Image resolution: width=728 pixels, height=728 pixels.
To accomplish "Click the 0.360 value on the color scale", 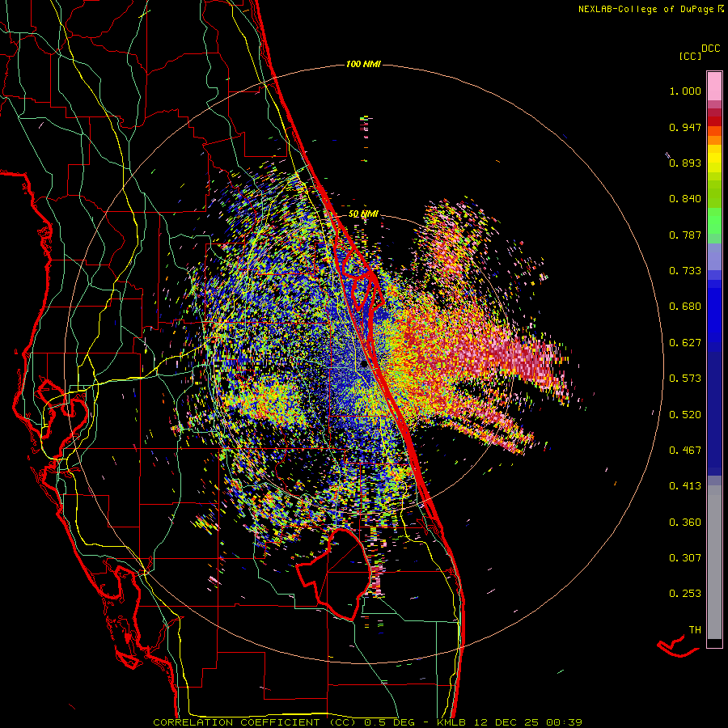I will click(x=685, y=523).
